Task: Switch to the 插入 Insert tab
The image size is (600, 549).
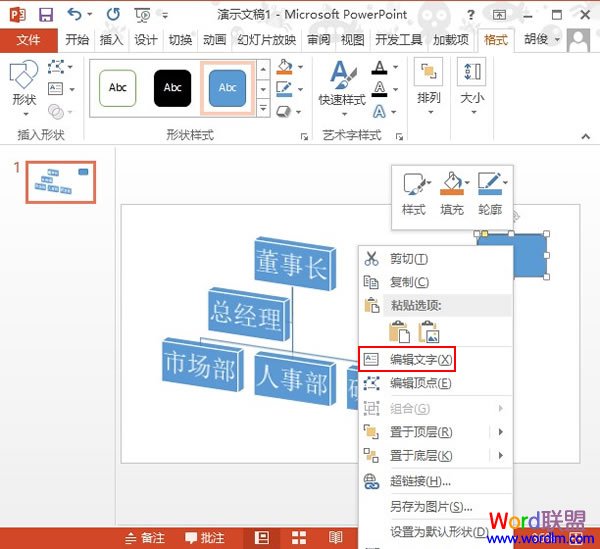Action: point(111,39)
